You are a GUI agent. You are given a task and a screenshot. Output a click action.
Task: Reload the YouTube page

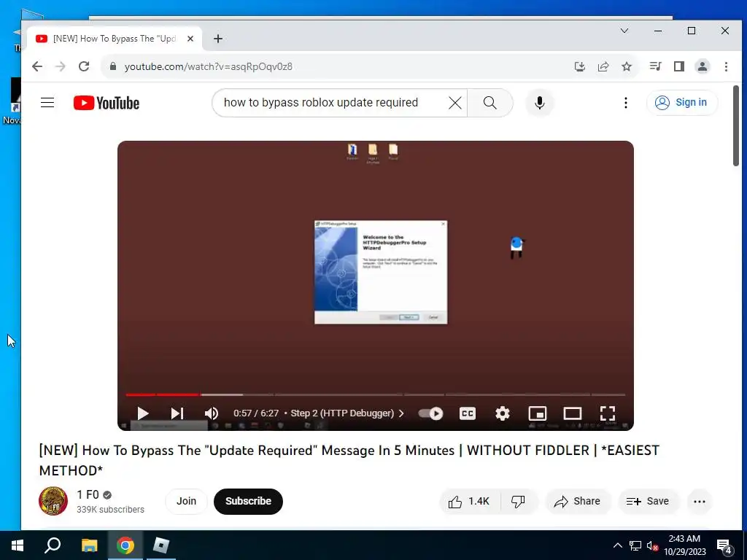[x=84, y=66]
